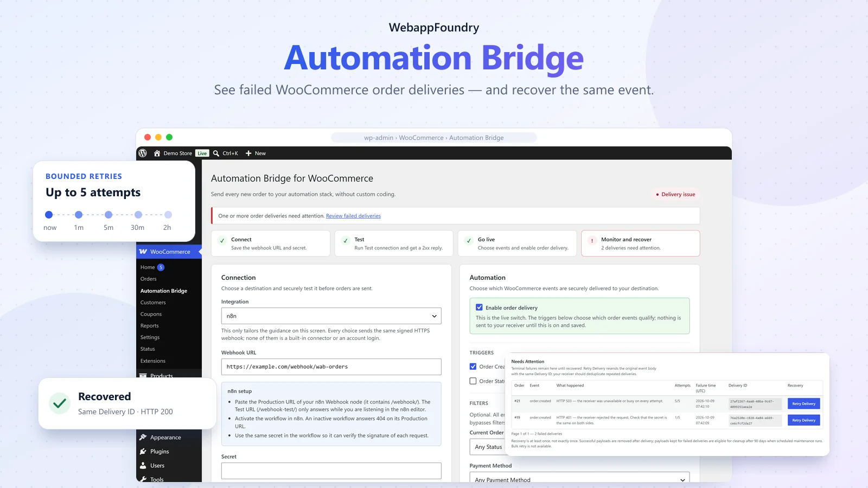Viewport: 868px width, 488px height.
Task: Open Reports in WooCommerce submenu
Action: [x=149, y=326]
